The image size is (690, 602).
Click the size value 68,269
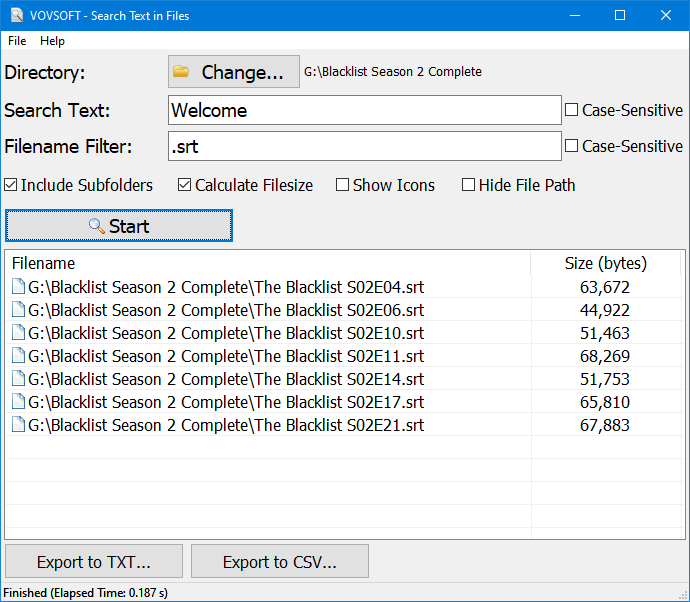click(x=605, y=356)
